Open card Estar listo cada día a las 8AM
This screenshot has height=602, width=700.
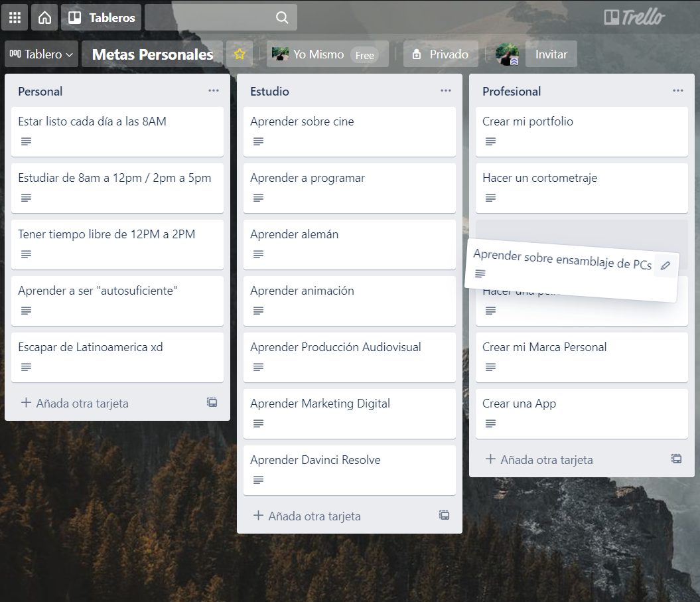point(117,131)
